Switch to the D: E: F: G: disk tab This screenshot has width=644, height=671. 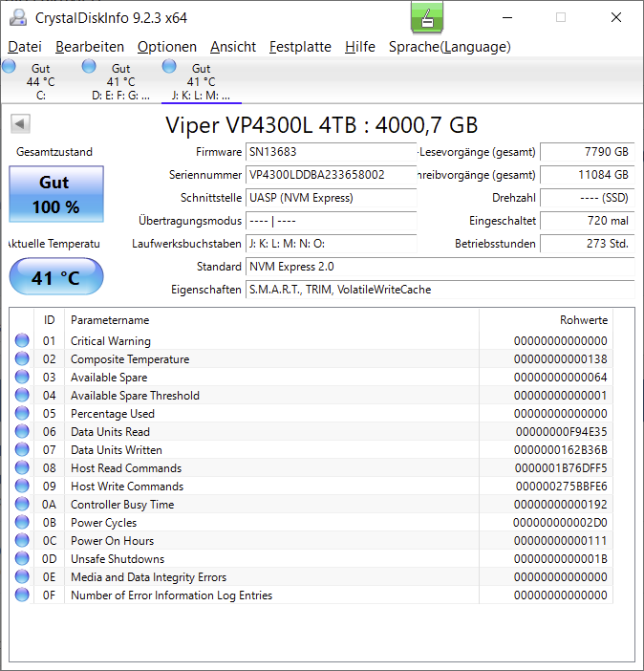point(121,81)
